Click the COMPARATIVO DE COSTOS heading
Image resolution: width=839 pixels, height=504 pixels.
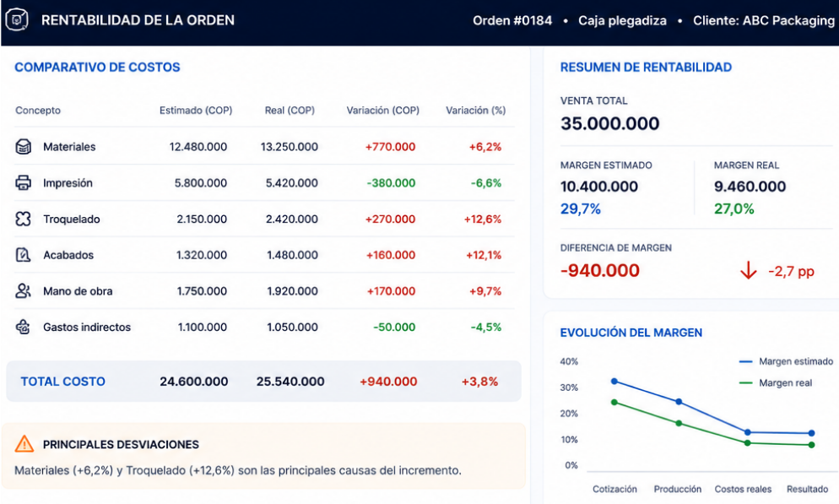click(97, 68)
